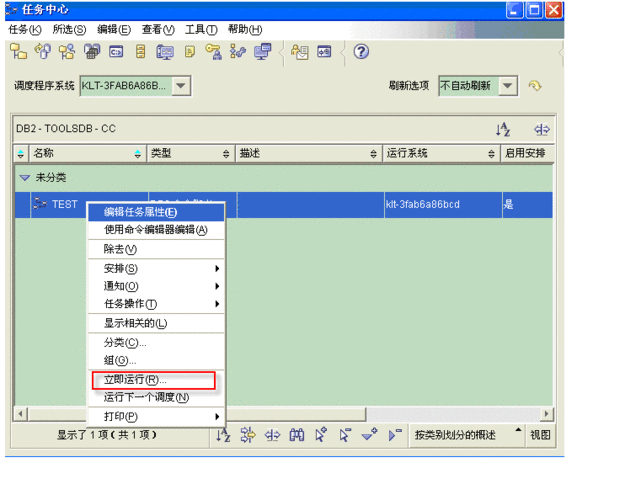641x500 pixels.
Task: Choose 组(G)... from the context menu
Action: coord(156,360)
